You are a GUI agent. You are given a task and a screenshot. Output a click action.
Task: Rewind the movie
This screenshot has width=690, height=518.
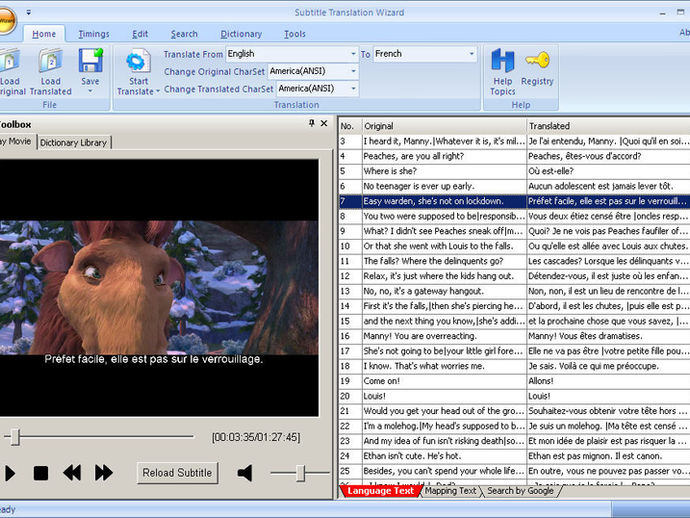coord(72,473)
